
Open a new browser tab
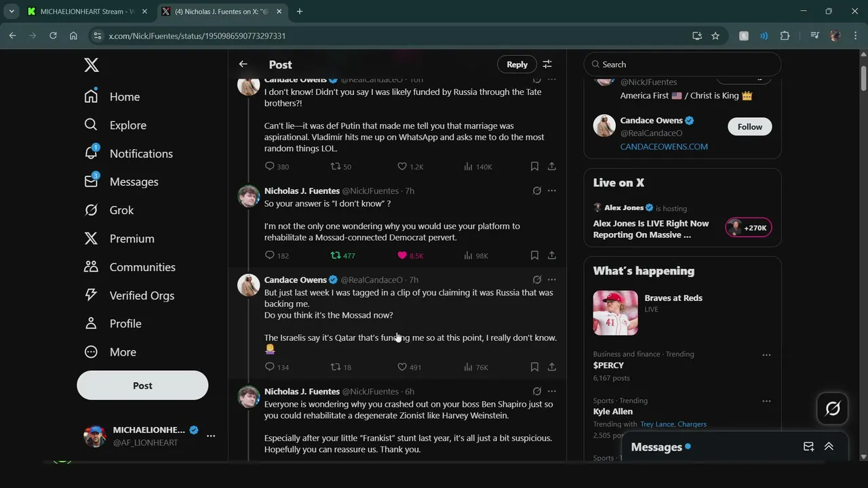click(300, 12)
